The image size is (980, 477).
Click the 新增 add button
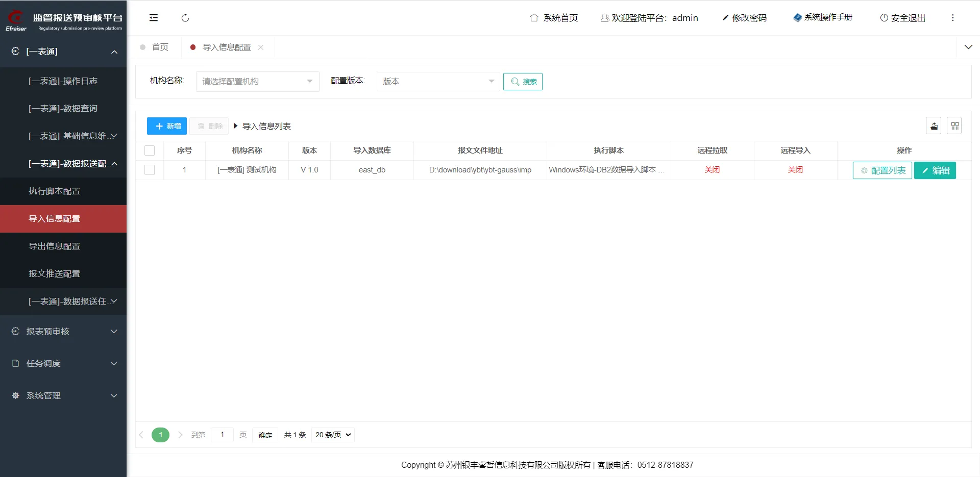click(167, 126)
